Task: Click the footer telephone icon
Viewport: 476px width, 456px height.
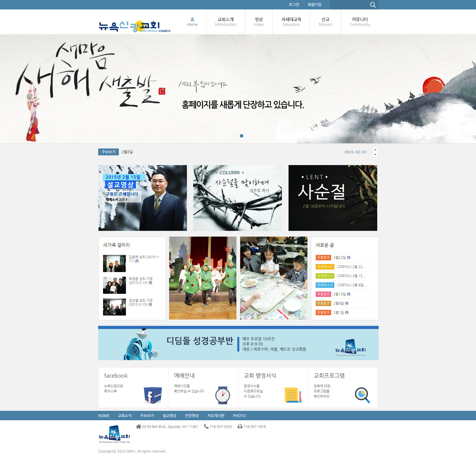Action: tap(206, 427)
